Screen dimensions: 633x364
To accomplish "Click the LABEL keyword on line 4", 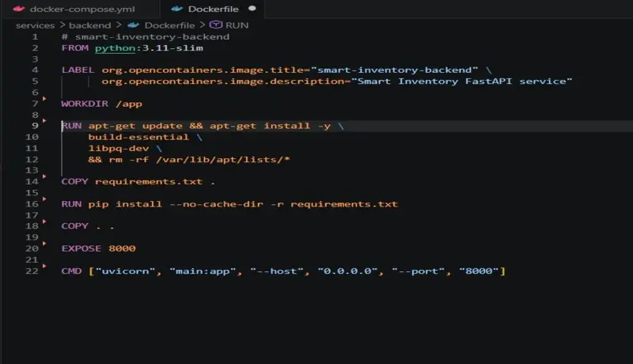I will (x=78, y=70).
